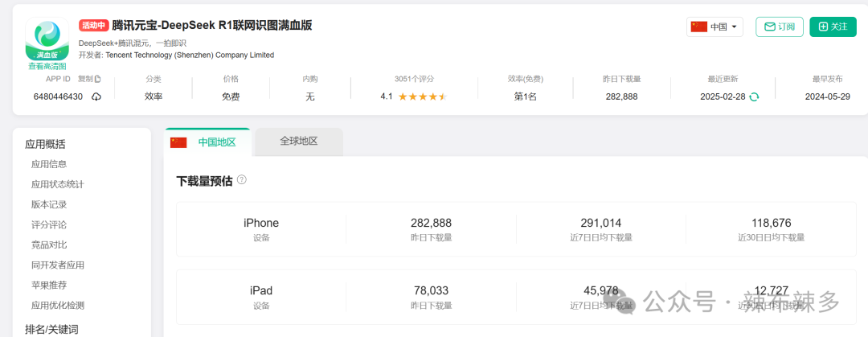This screenshot has width=868, height=337.
Task: Go to 应用状态统计 in the sidebar
Action: pos(57,184)
